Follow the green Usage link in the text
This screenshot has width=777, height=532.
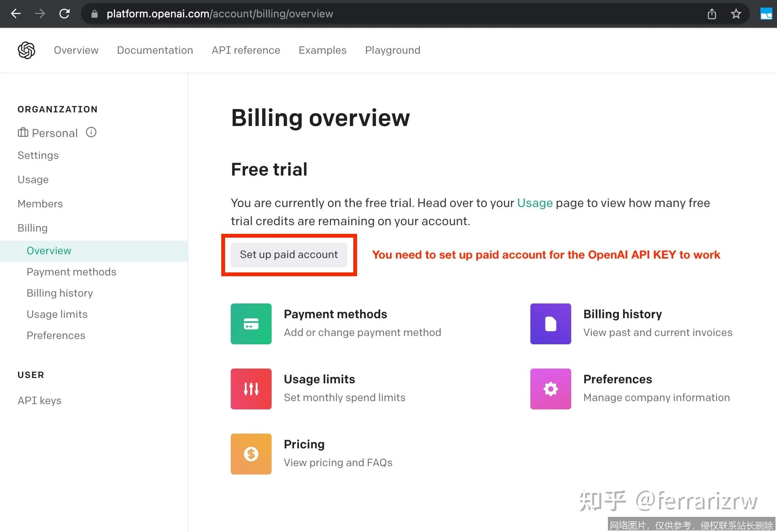(535, 203)
